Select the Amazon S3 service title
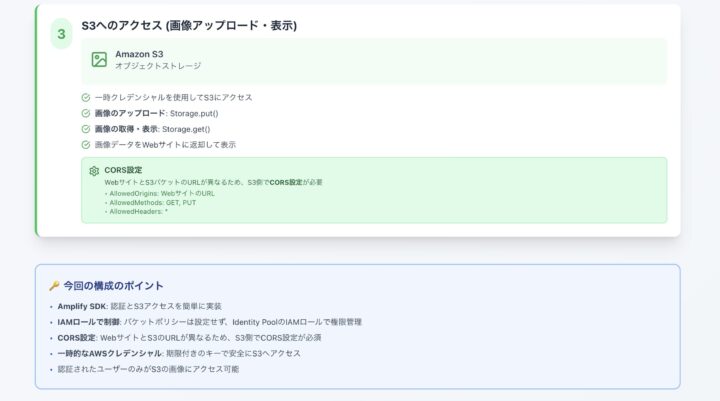Screen dimensions: 720x401 (139, 53)
